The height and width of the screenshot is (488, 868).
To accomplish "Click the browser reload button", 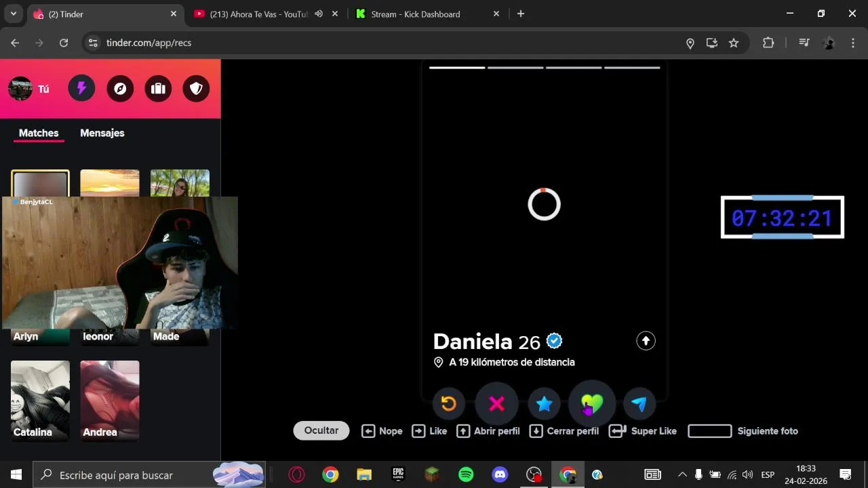I will click(64, 43).
